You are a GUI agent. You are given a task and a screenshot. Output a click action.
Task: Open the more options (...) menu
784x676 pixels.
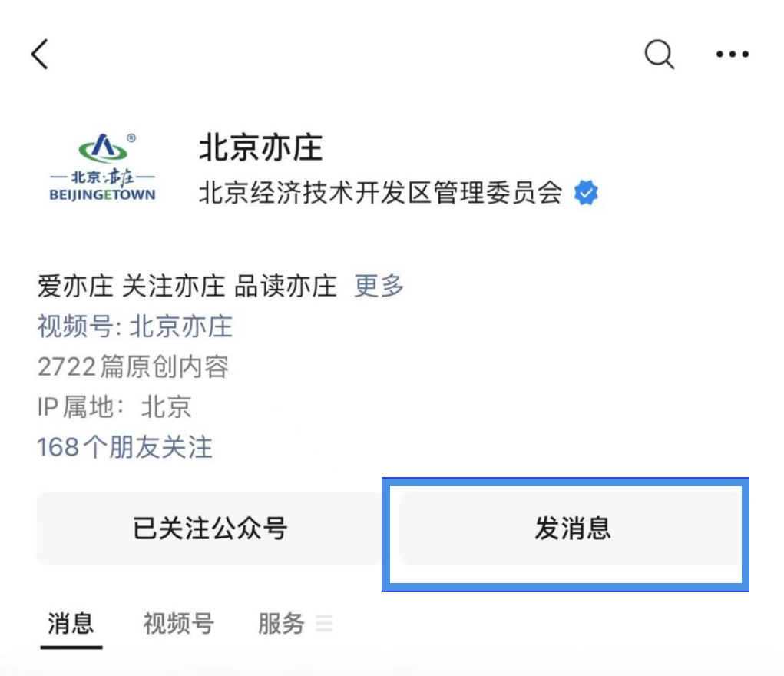[x=731, y=54]
